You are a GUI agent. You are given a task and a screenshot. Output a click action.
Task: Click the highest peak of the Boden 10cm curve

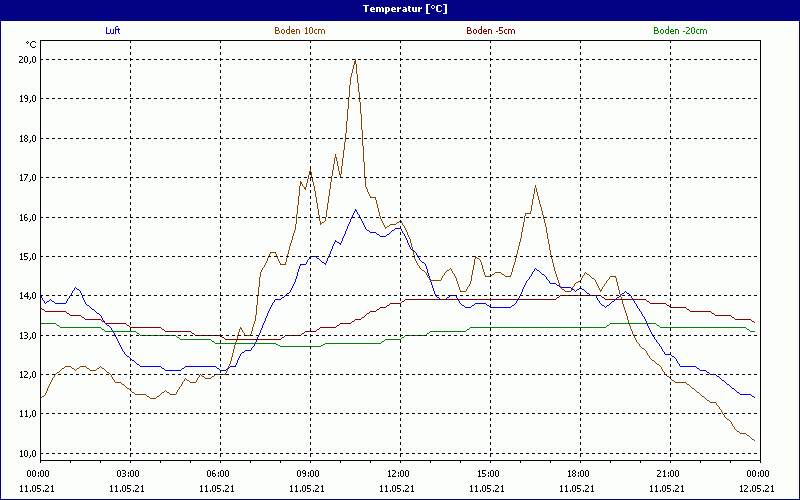[x=355, y=60]
